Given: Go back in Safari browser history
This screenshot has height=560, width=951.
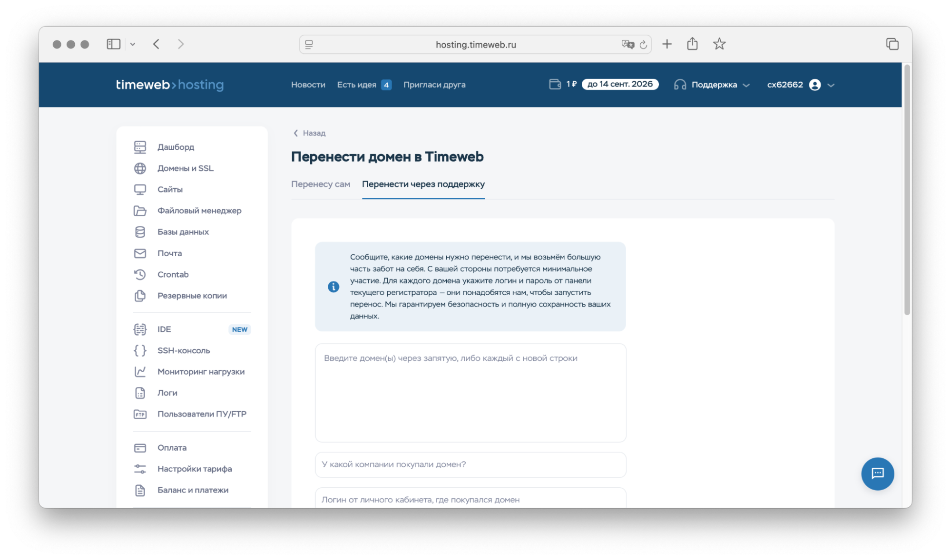Looking at the screenshot, I should pos(156,44).
